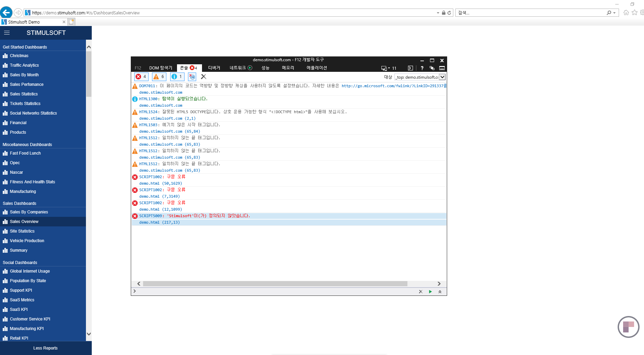Open the Support KPI dashboard
The width and height of the screenshot is (644, 355).
43,290
